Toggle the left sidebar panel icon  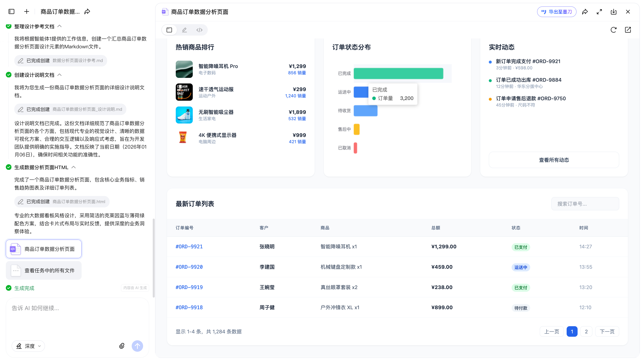[x=11, y=11]
